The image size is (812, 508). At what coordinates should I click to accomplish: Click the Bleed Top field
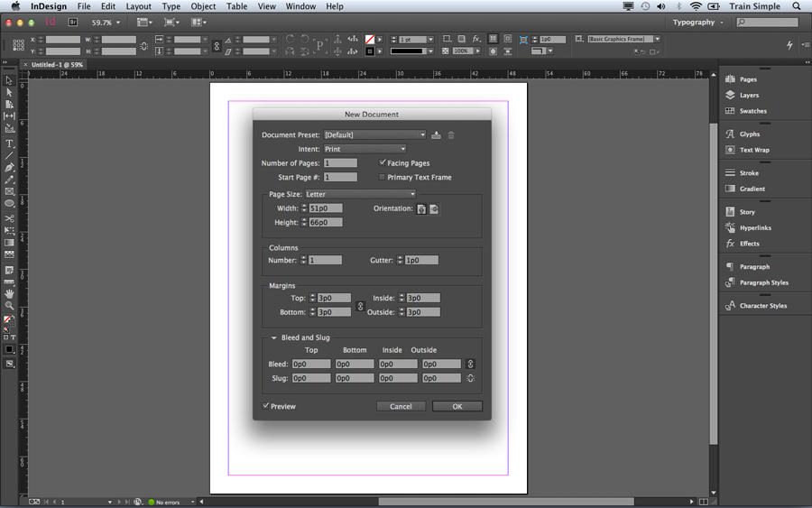[311, 364]
